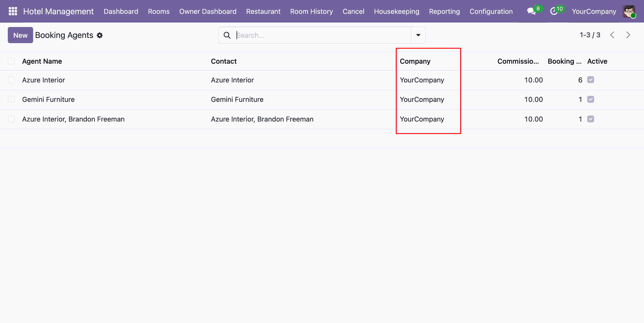
Task: Toggle Active for Gemini Furniture row
Action: [x=591, y=99]
